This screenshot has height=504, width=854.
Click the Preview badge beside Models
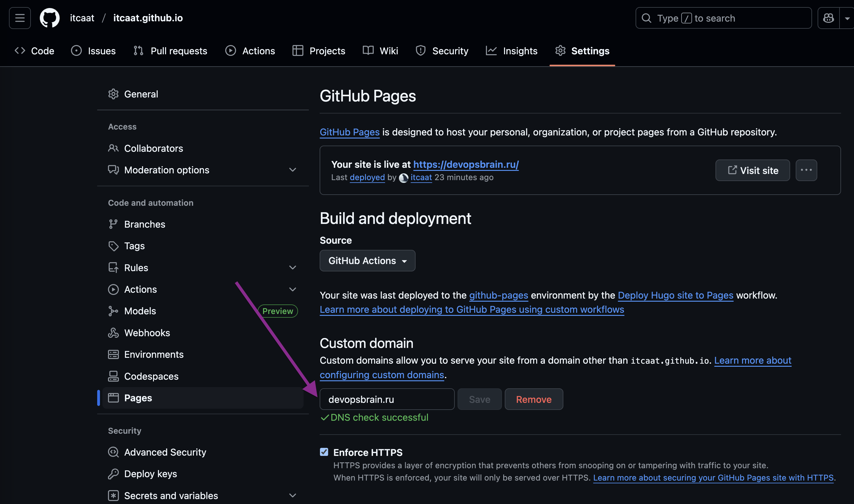278,311
